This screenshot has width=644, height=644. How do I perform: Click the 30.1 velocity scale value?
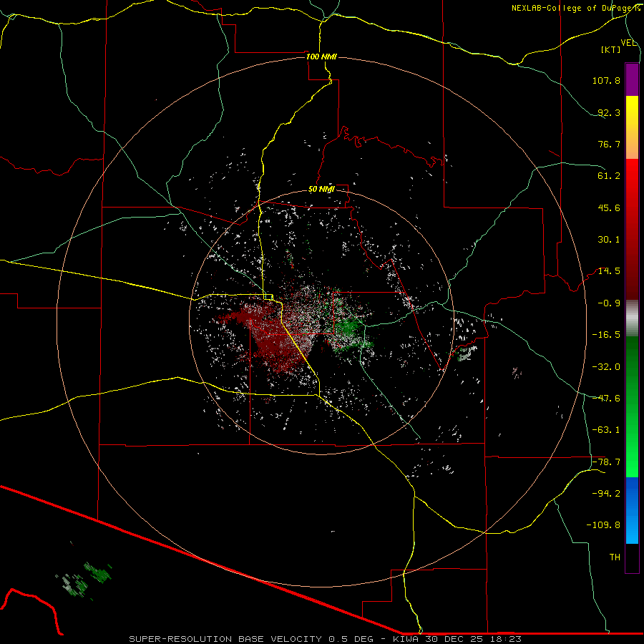click(x=609, y=240)
